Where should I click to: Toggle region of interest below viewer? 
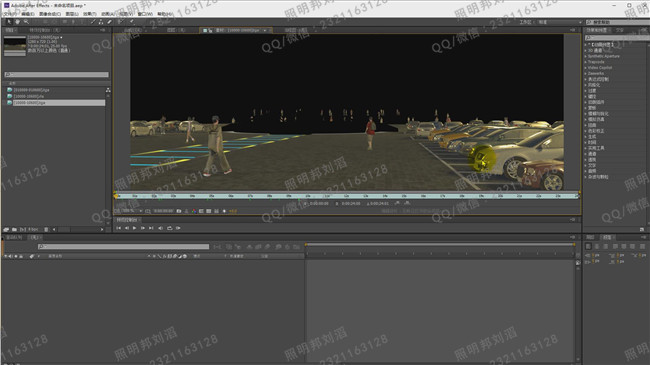[201, 211]
